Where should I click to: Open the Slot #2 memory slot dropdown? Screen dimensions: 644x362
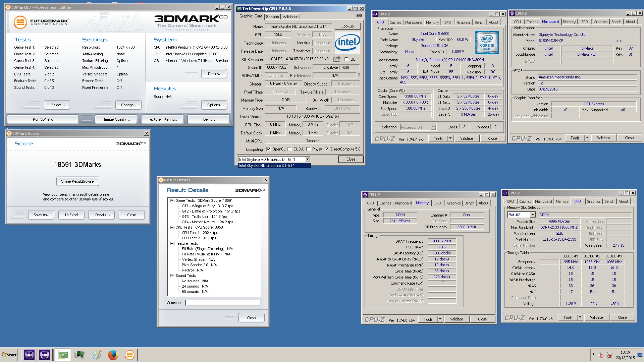coord(533,215)
